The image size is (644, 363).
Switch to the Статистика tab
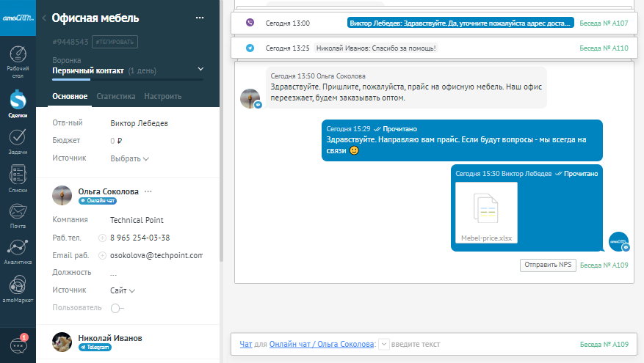[116, 96]
